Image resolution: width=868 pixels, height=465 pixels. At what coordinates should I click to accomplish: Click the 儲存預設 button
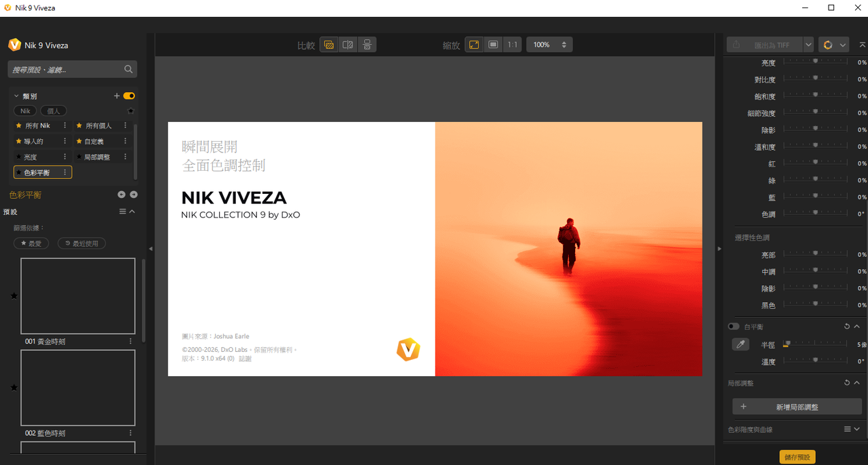tap(797, 457)
